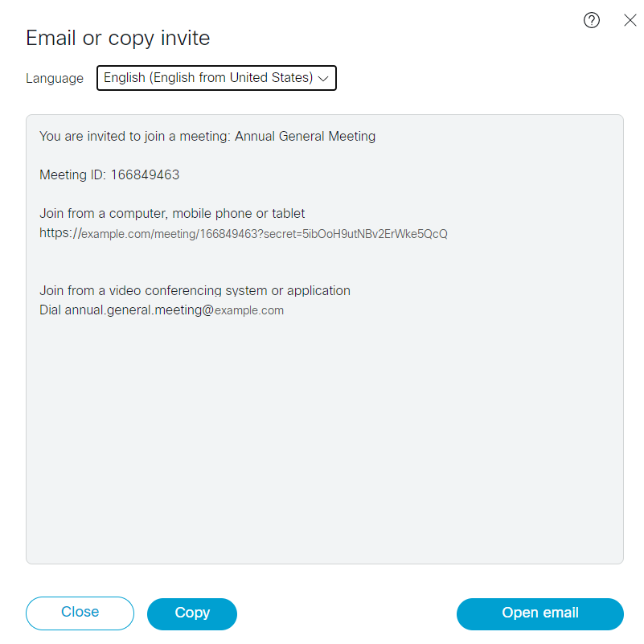The width and height of the screenshot is (644, 644).
Task: Expand the language selection list
Action: 215,78
